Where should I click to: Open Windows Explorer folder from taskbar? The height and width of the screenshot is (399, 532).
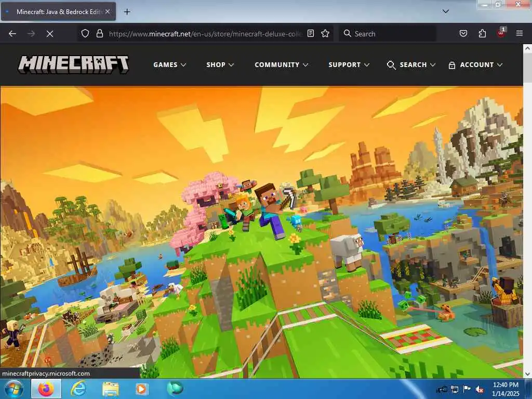[x=111, y=389]
